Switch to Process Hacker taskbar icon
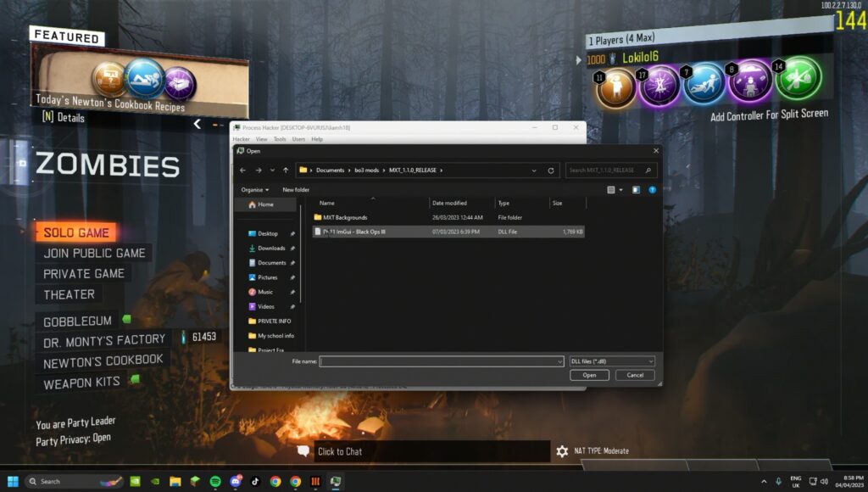 [336, 482]
